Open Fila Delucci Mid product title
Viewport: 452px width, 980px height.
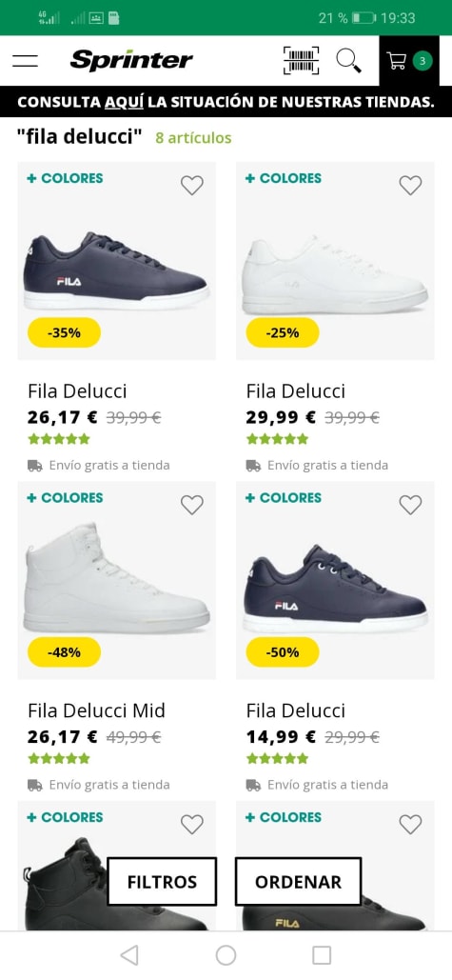tap(97, 710)
